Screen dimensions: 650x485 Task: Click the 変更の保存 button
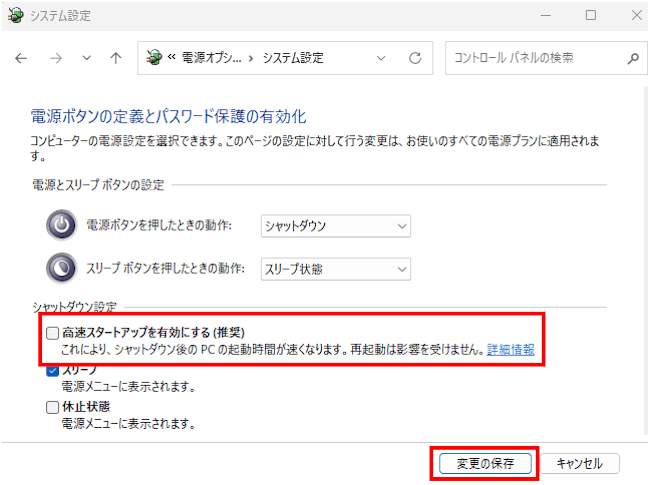click(485, 463)
